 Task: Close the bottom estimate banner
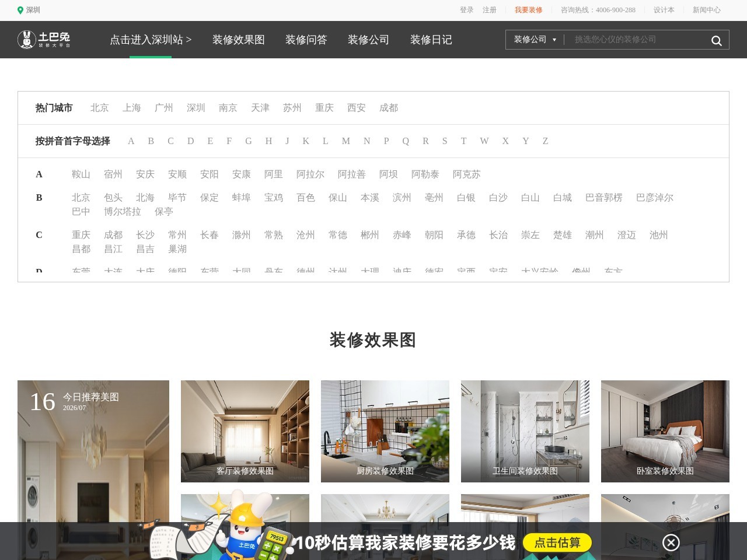point(671,542)
